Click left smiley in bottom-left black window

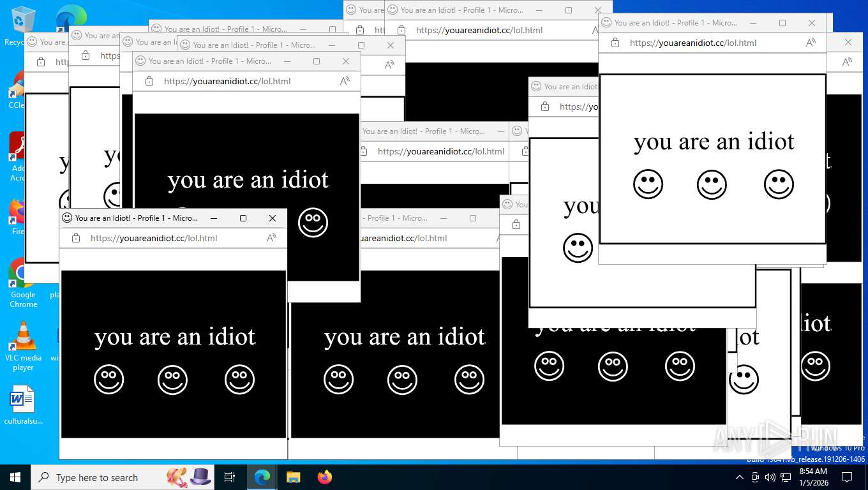pos(108,380)
